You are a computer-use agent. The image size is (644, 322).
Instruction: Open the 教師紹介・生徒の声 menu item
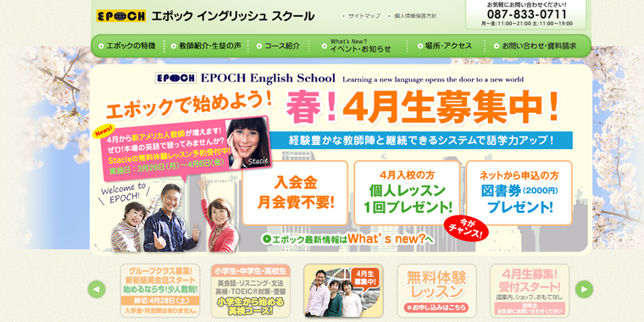point(206,46)
